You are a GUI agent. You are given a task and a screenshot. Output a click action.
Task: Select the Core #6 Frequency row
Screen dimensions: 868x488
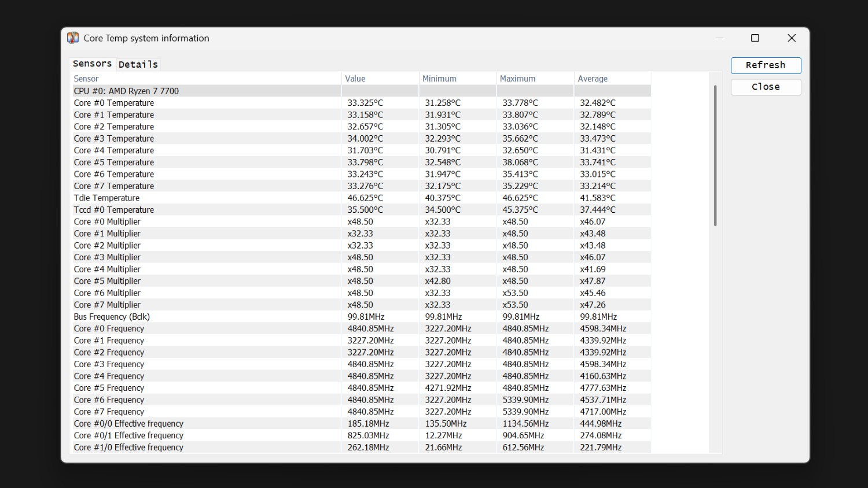[x=361, y=400]
